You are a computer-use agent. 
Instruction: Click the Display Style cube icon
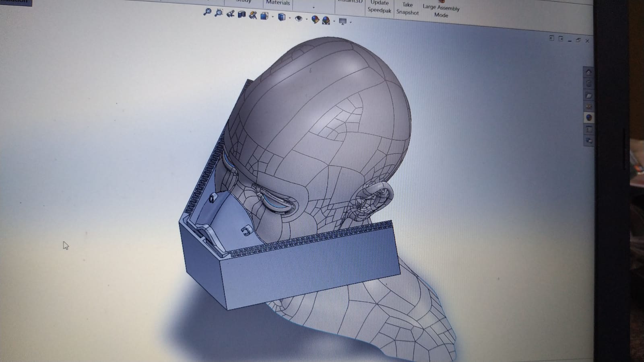[x=282, y=17]
